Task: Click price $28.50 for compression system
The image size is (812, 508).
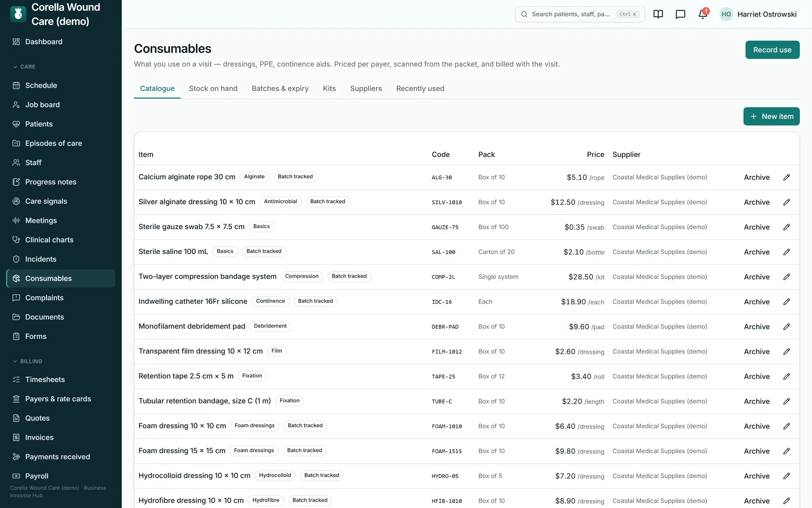Action: 581,277
